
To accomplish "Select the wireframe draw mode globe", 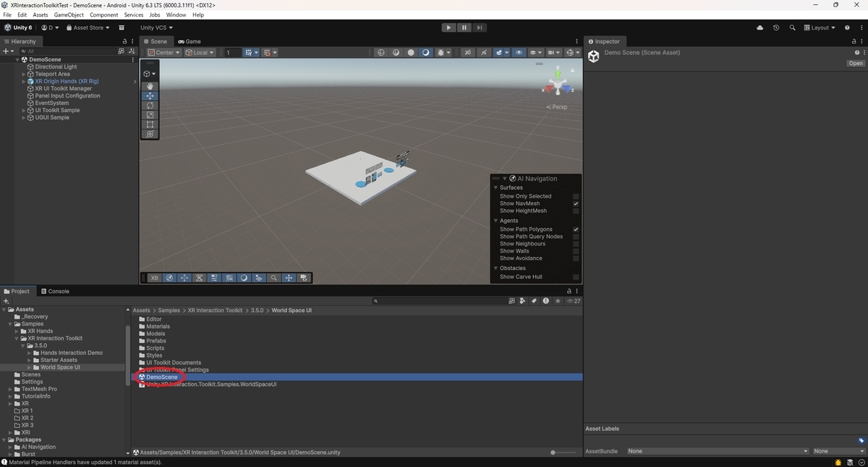I will pyautogui.click(x=381, y=52).
